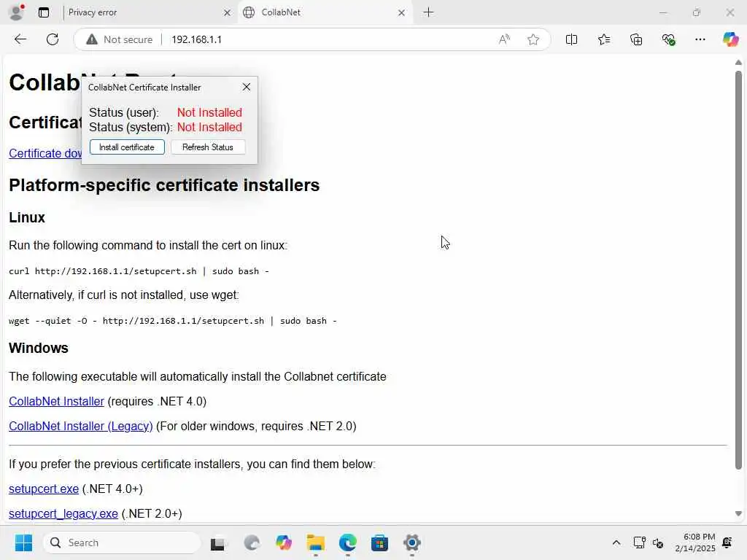The image size is (747, 560).
Task: Open Task View icon on taskbar
Action: [x=218, y=542]
